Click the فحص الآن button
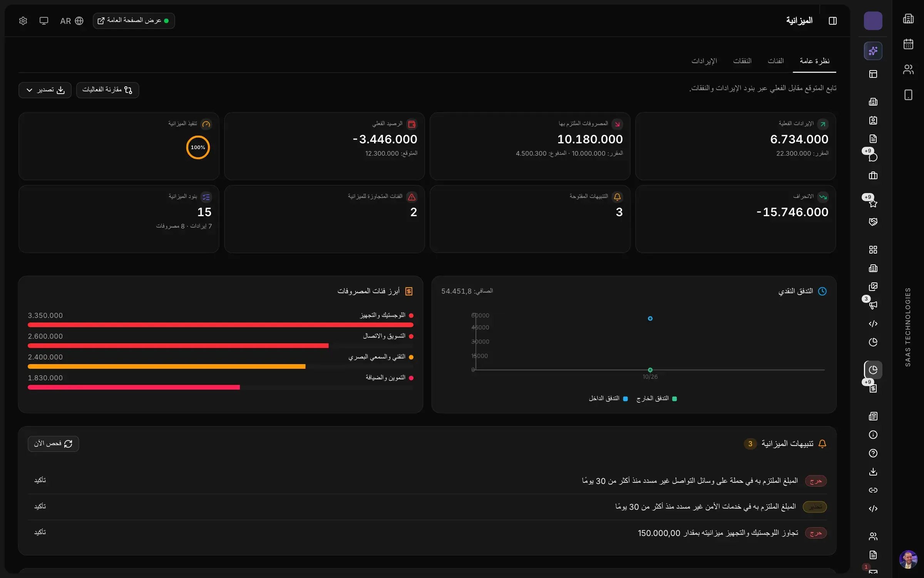The width and height of the screenshot is (924, 578). point(53,444)
